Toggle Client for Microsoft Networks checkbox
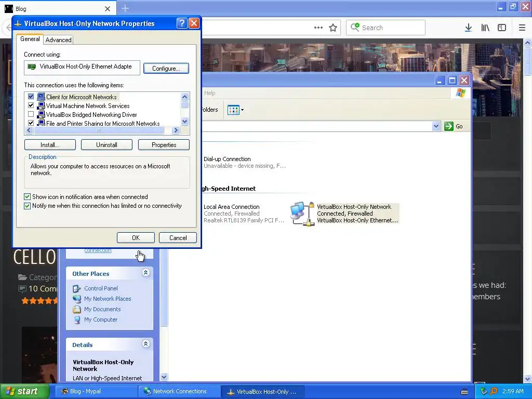Image resolution: width=532 pixels, height=399 pixels. click(x=31, y=97)
